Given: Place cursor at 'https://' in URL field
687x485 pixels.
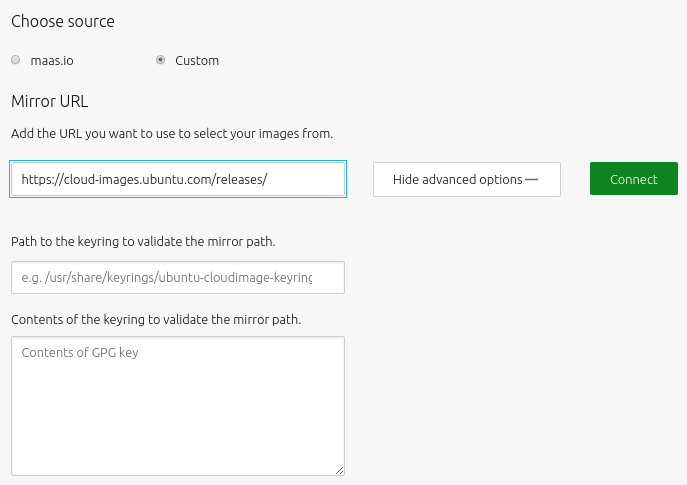Looking at the screenshot, I should click(42, 180).
